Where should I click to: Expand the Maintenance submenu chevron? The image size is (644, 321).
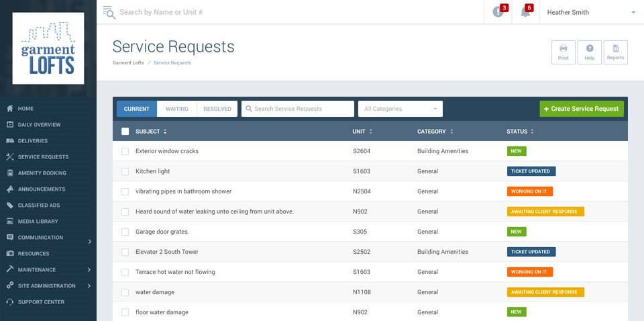click(x=89, y=269)
